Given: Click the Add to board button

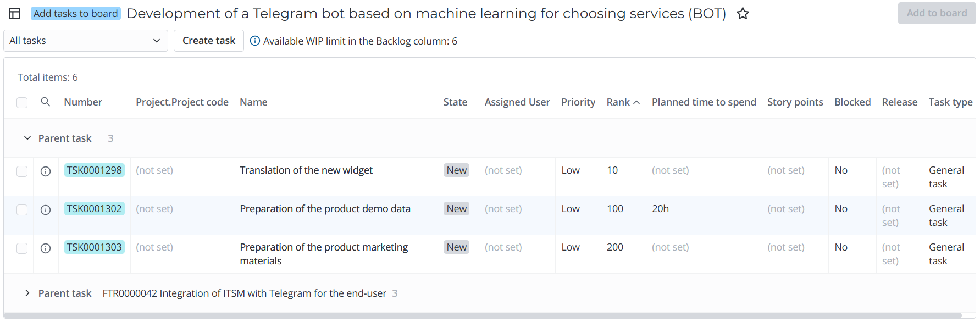Looking at the screenshot, I should point(936,13).
